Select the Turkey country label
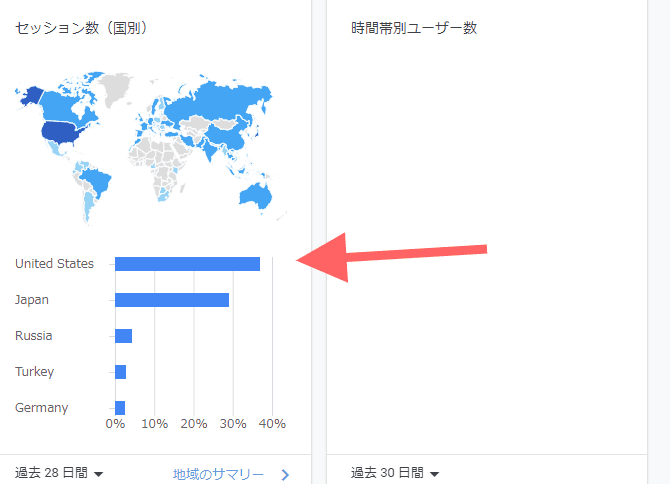Screen dimensions: 670x484 34,372
